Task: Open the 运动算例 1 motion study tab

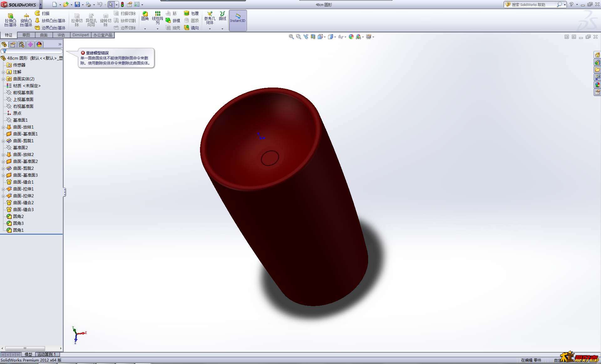Action: [47, 354]
